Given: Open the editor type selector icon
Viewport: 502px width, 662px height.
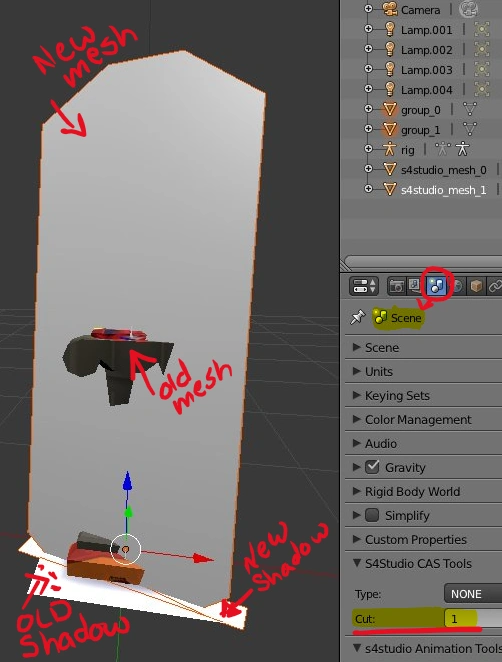Looking at the screenshot, I should [x=364, y=286].
